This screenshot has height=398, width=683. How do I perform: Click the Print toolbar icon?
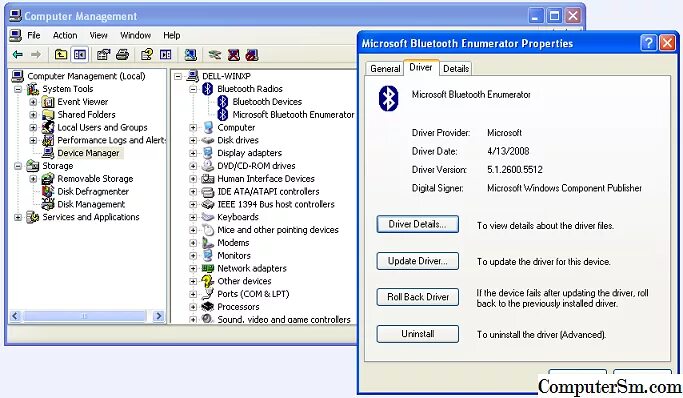coord(123,54)
